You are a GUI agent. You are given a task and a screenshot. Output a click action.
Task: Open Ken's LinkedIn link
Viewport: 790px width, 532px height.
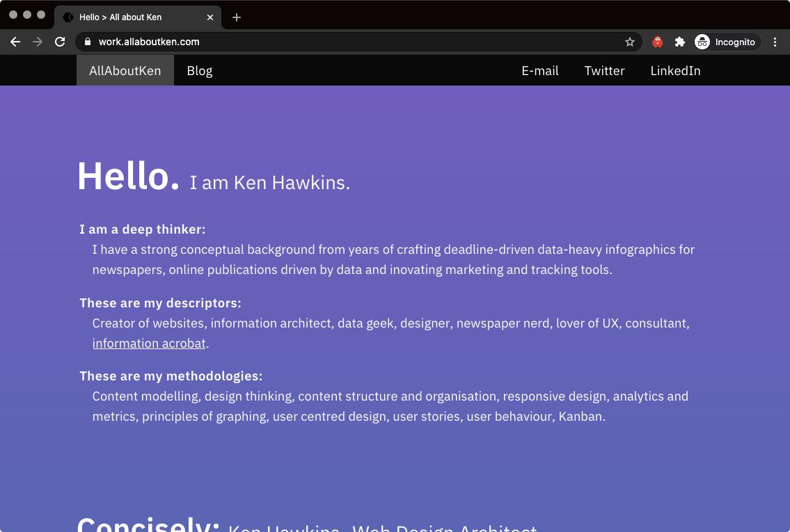(675, 70)
